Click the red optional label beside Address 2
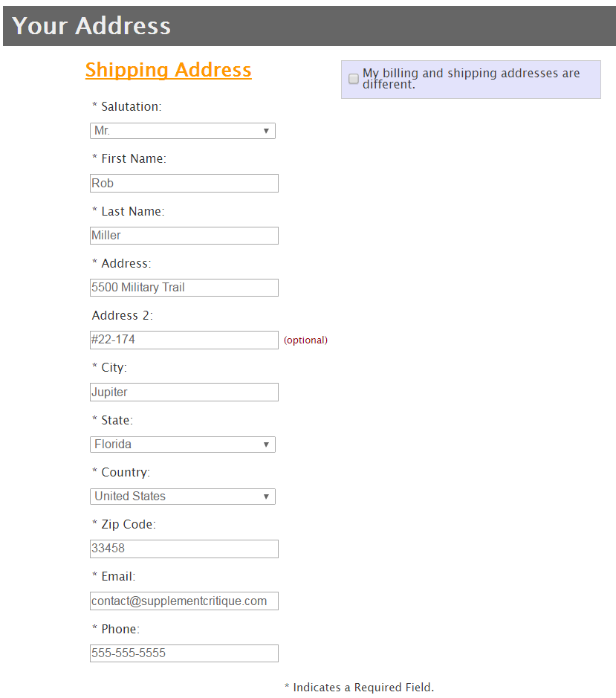 click(306, 340)
